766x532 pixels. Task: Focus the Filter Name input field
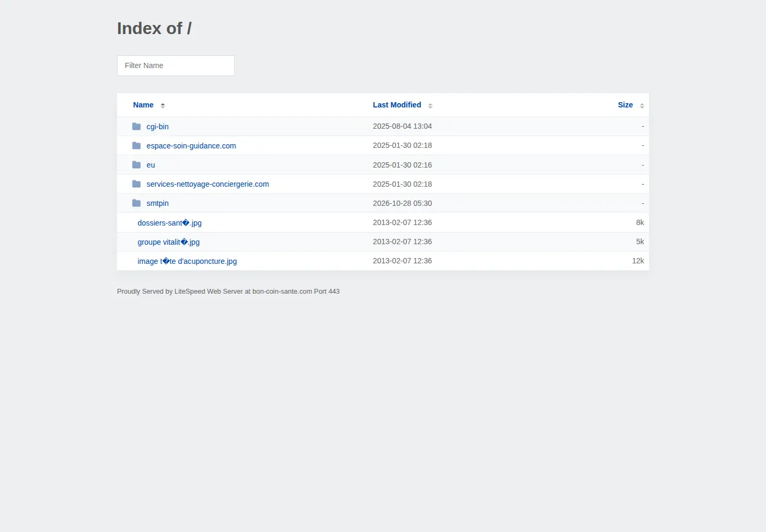click(176, 65)
